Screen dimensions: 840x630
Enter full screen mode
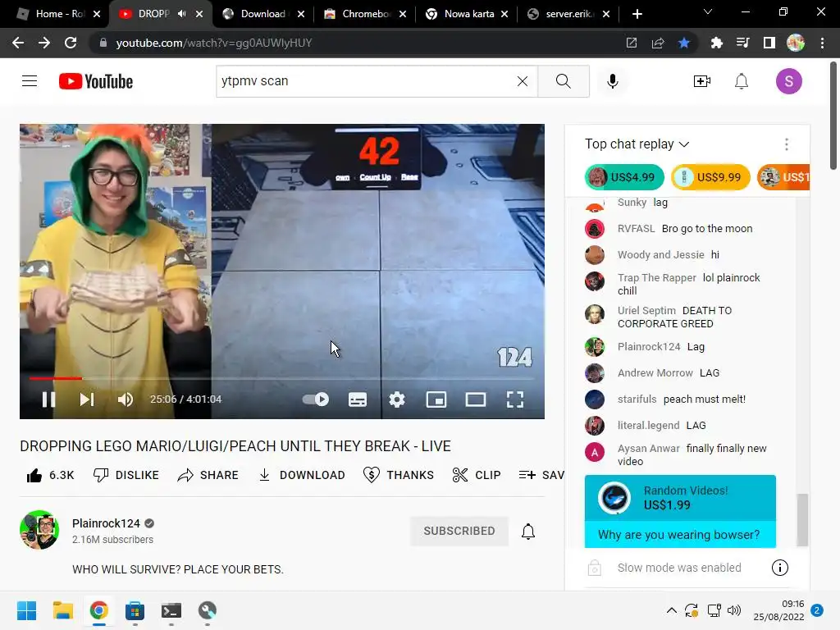pyautogui.click(x=515, y=399)
